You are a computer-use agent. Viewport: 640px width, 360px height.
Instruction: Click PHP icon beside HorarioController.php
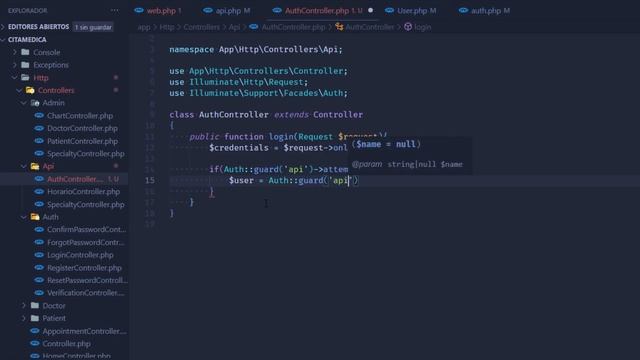coord(39,191)
